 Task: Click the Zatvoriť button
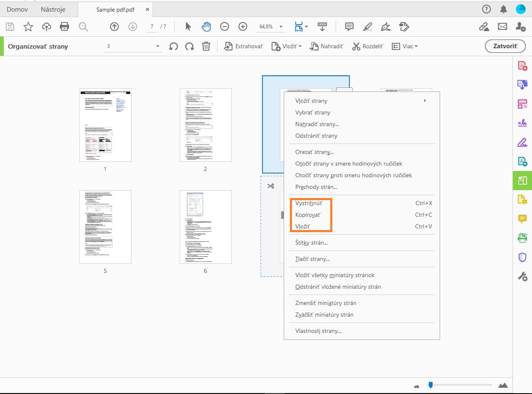(x=505, y=47)
